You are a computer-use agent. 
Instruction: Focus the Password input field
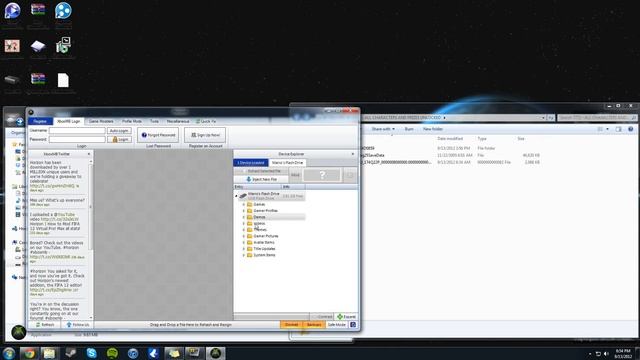pos(77,139)
